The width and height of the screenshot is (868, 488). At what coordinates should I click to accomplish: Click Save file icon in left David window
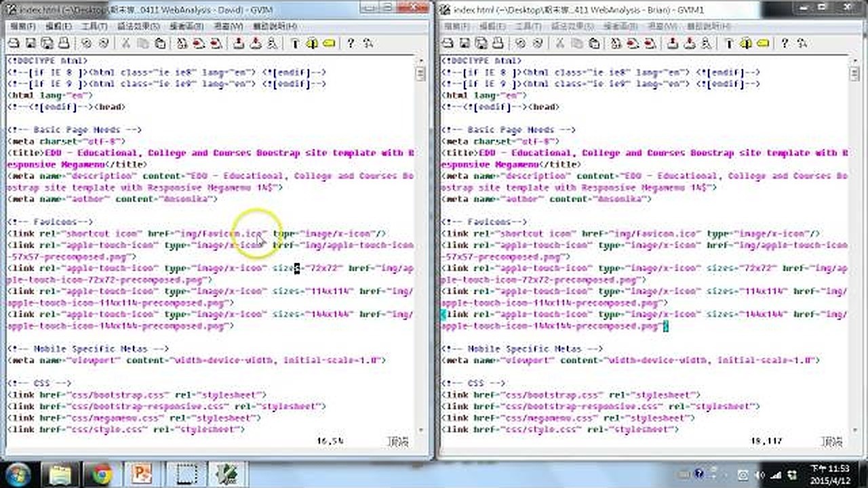pyautogui.click(x=31, y=43)
